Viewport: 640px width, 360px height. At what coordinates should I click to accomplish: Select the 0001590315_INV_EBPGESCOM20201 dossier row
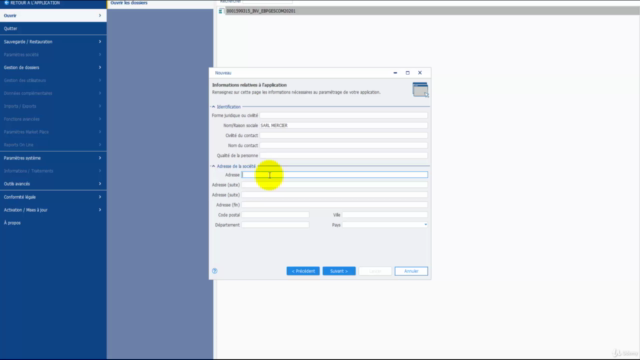(x=429, y=11)
